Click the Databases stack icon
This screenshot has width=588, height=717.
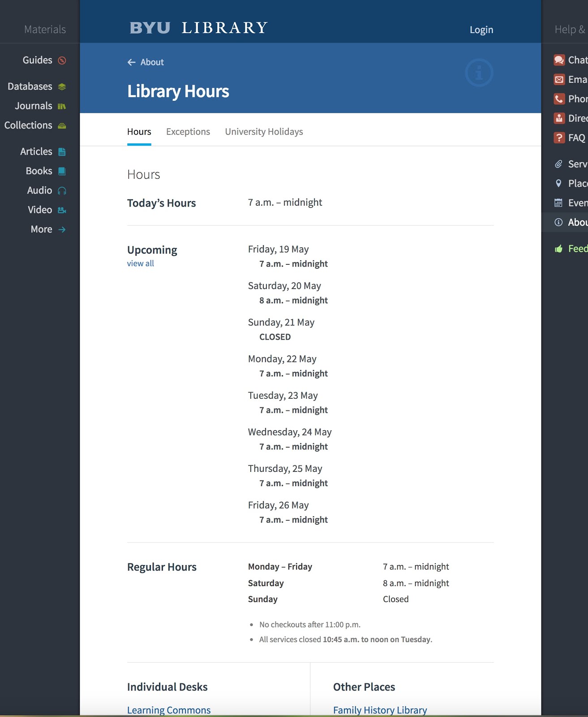pyautogui.click(x=62, y=86)
